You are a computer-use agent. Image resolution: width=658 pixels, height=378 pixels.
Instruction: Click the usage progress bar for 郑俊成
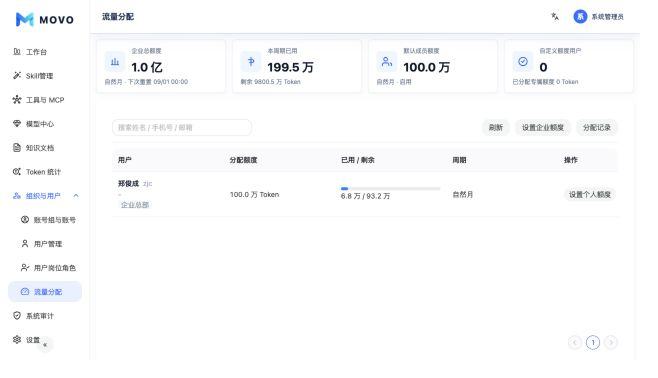coord(390,189)
